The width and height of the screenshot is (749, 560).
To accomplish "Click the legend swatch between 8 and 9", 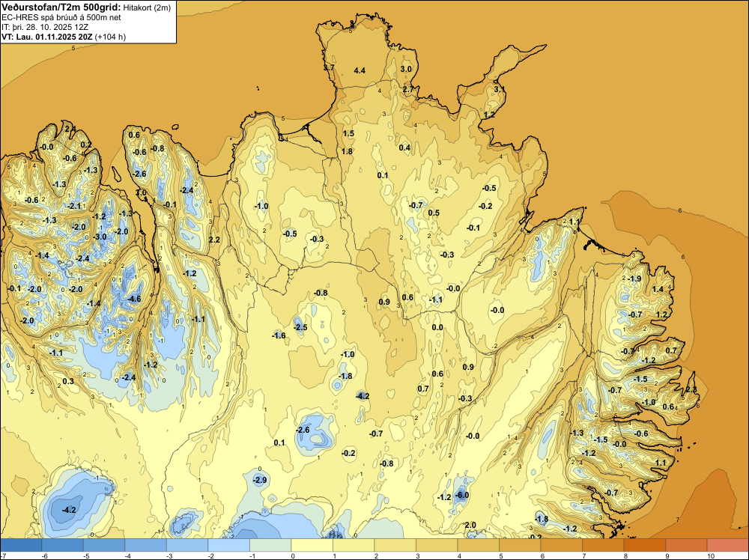I will pyautogui.click(x=644, y=545).
